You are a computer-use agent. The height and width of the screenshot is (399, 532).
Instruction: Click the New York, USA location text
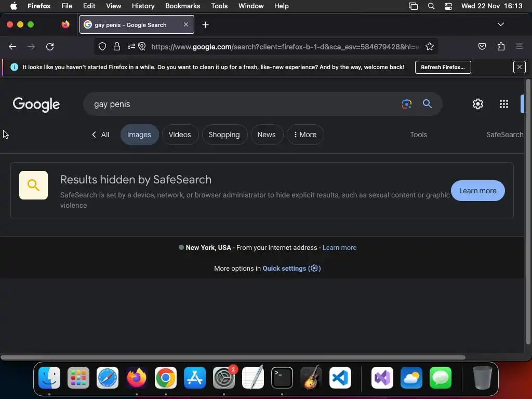coord(208,248)
